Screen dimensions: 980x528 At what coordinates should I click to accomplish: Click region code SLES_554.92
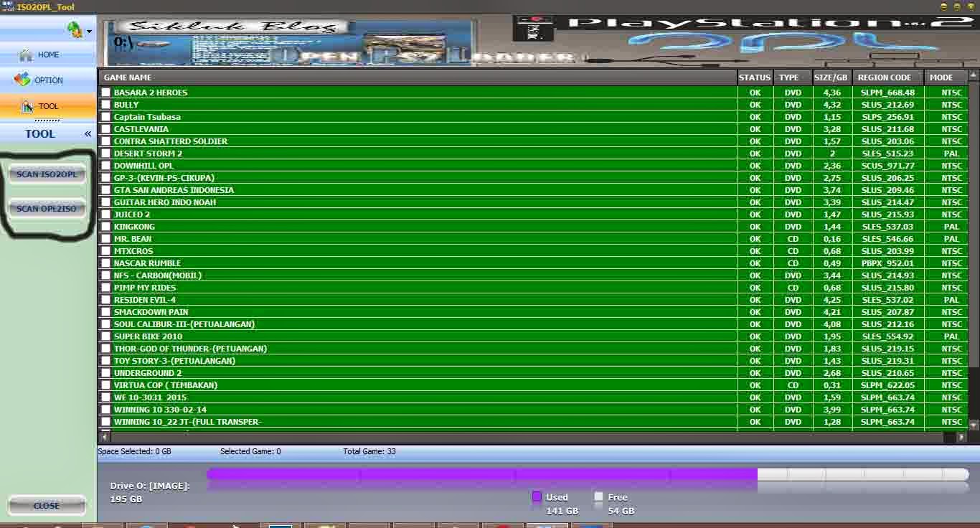tap(888, 336)
